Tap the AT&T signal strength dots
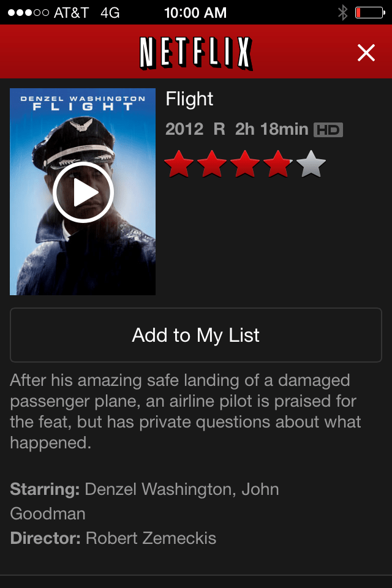The width and height of the screenshot is (392, 588). pos(29,13)
